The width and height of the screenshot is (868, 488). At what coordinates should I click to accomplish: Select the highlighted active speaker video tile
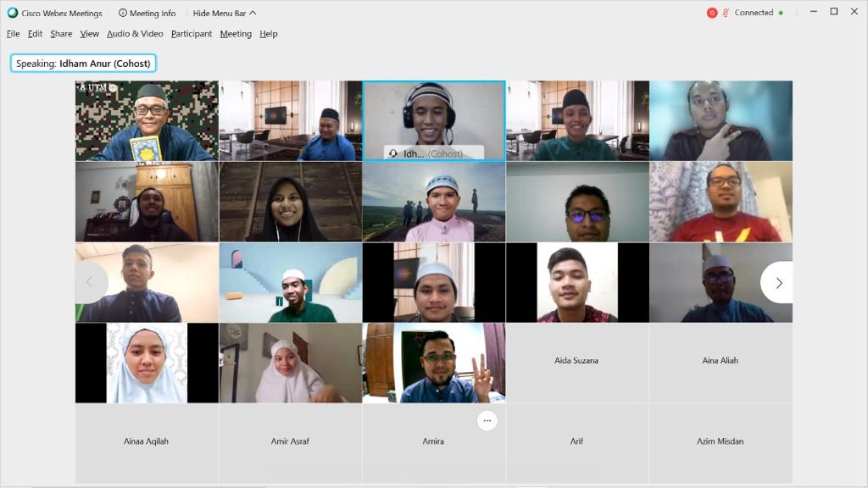(434, 119)
